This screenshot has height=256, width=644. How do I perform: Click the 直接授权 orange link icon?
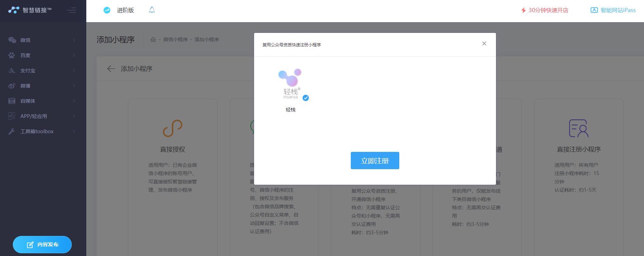pyautogui.click(x=173, y=128)
